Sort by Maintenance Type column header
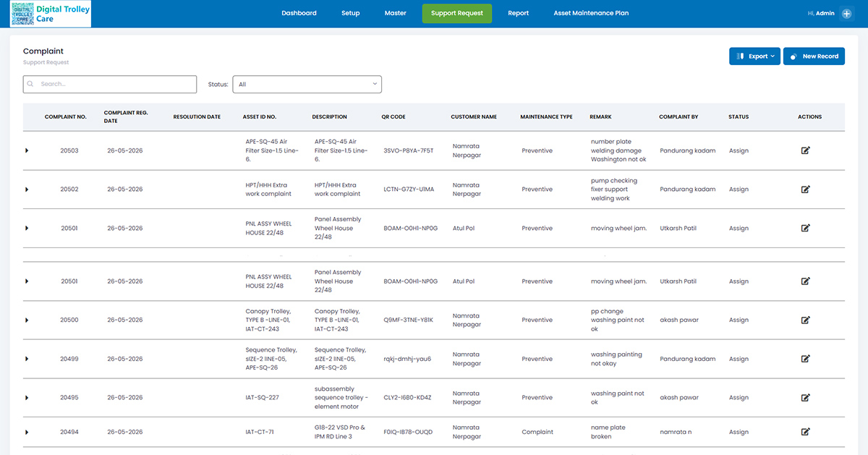Screen dimensions: 868x455 pos(546,116)
